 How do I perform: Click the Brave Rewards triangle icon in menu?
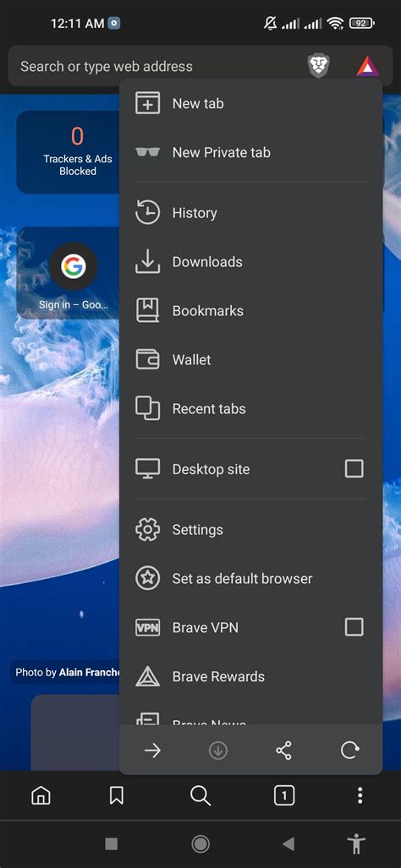148,676
